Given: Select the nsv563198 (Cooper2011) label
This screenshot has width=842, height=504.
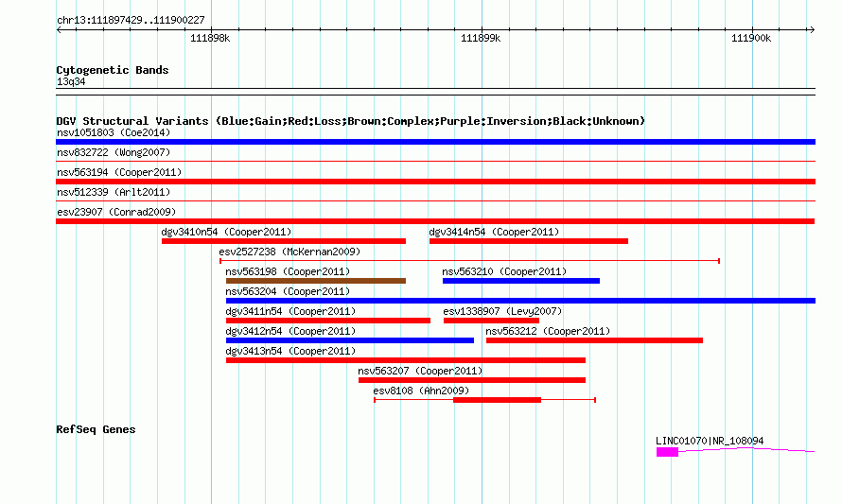Looking at the screenshot, I should point(288,271).
